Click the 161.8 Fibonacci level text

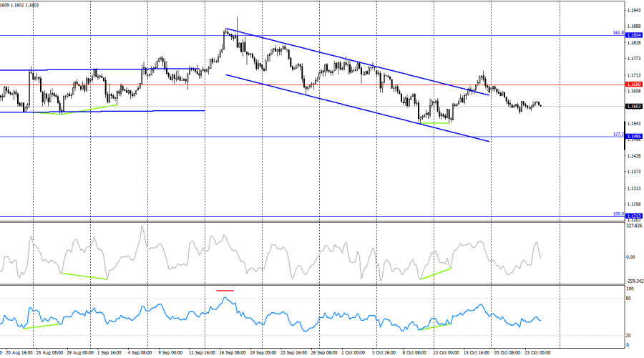pyautogui.click(x=618, y=33)
